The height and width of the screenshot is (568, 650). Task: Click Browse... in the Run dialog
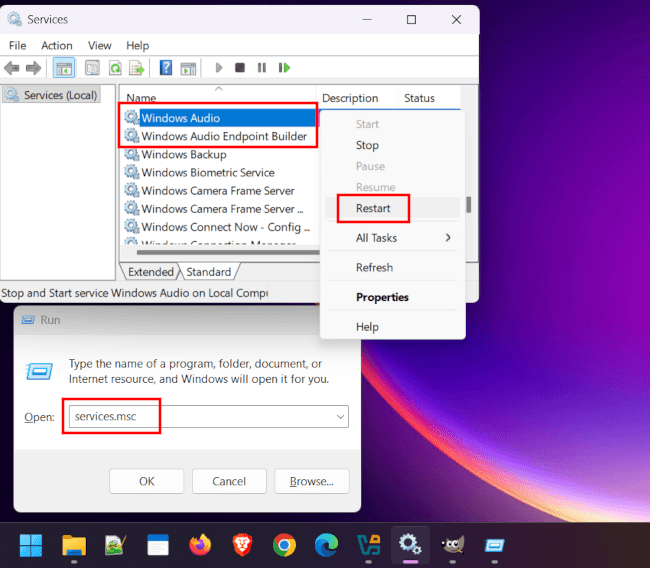(x=312, y=481)
